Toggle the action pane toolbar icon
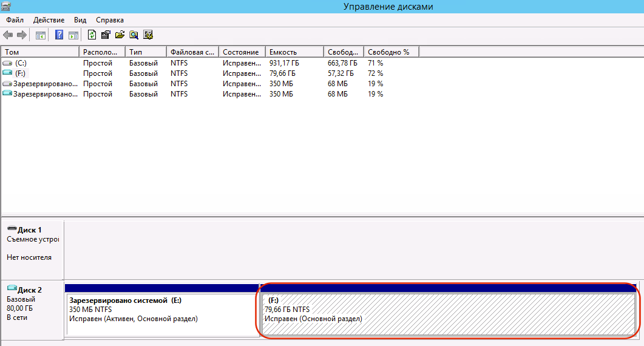 coord(73,35)
